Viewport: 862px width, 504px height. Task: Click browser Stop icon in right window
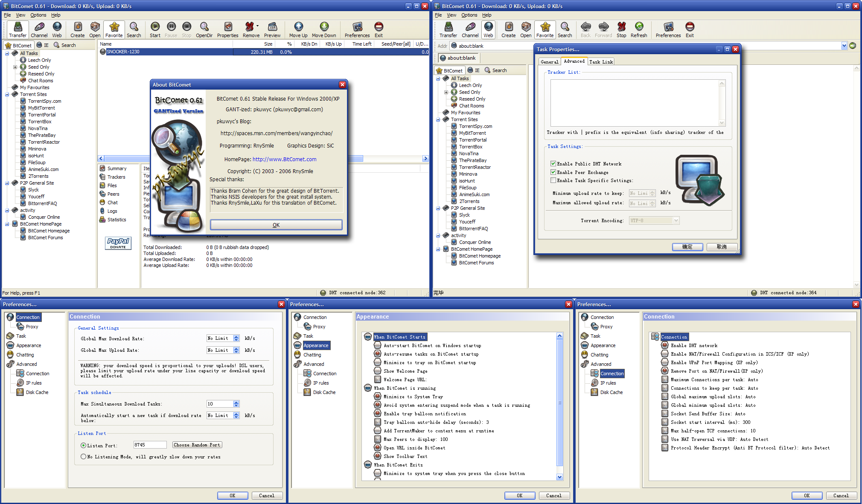pyautogui.click(x=621, y=29)
